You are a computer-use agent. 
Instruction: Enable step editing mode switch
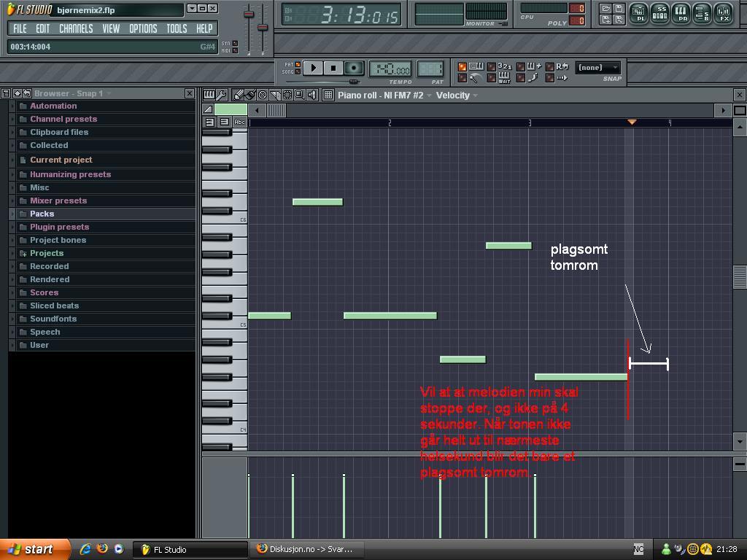521,77
